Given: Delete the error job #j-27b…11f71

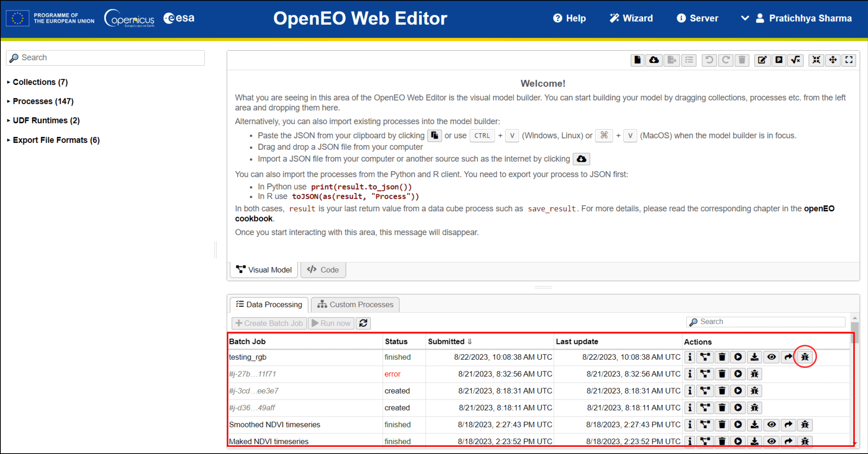Looking at the screenshot, I should point(722,374).
